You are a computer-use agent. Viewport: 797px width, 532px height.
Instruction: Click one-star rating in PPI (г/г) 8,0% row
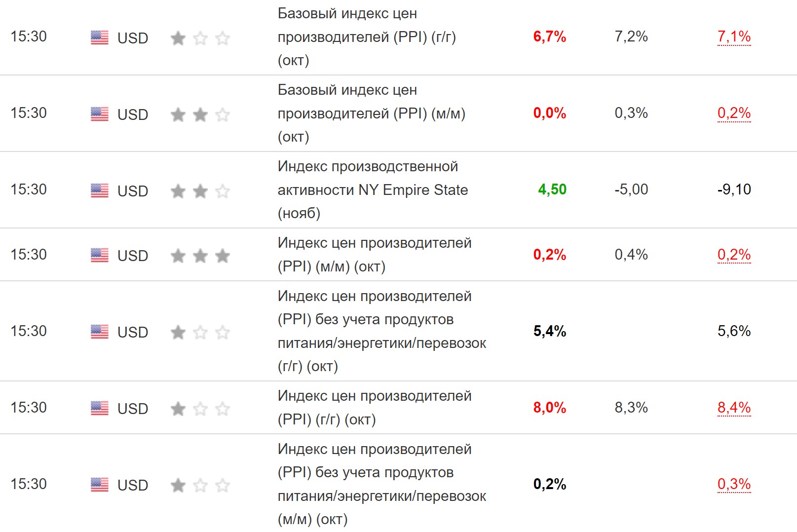pyautogui.click(x=200, y=409)
